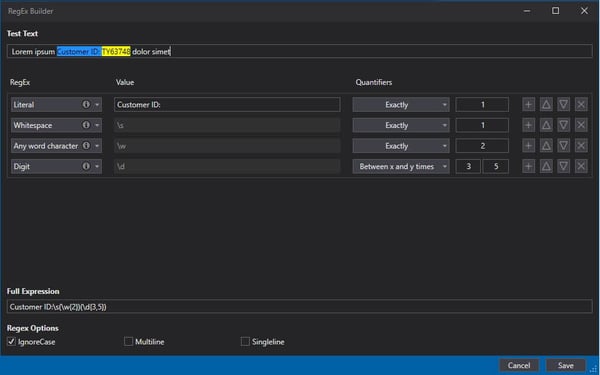The image size is (600, 375).
Task: Move Any word character row up
Action: point(546,146)
